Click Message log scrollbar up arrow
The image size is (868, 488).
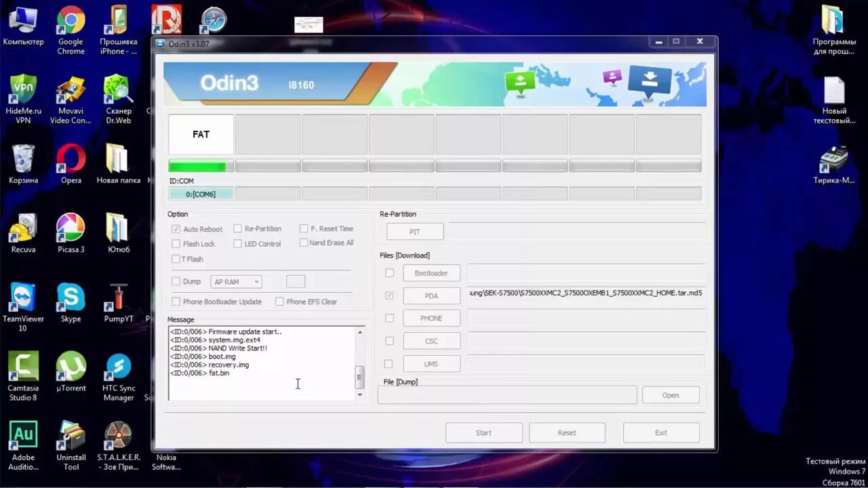[360, 332]
